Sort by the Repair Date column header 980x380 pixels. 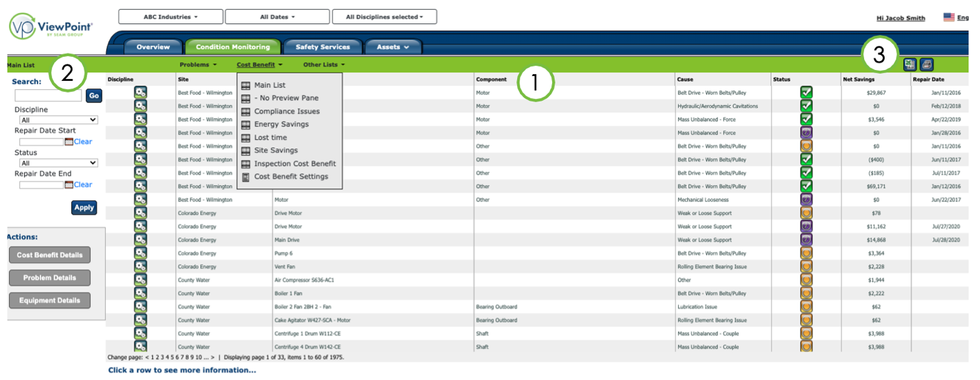928,80
